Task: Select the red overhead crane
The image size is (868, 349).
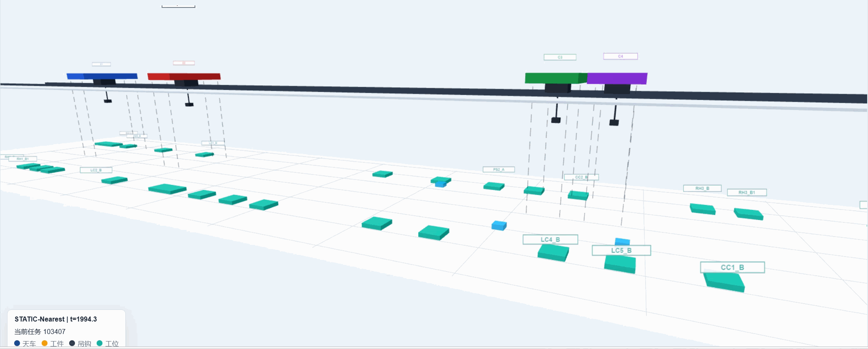Action: [184, 77]
